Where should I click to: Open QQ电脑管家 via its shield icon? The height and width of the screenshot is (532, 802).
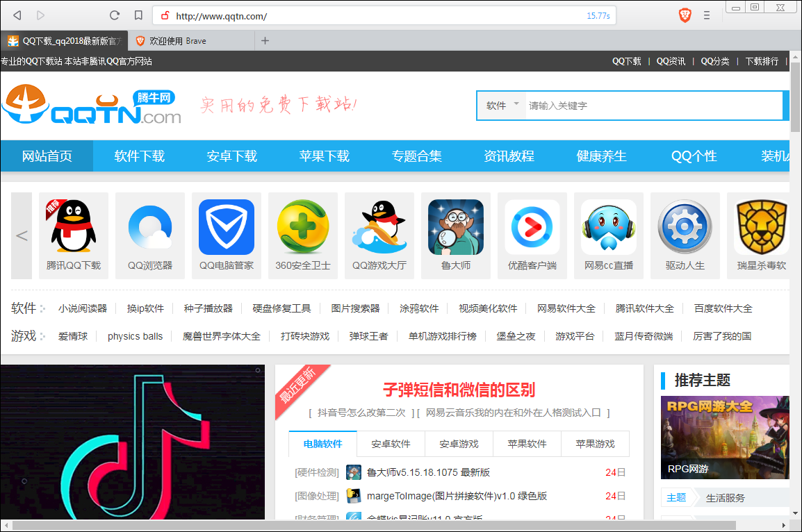tap(226, 227)
